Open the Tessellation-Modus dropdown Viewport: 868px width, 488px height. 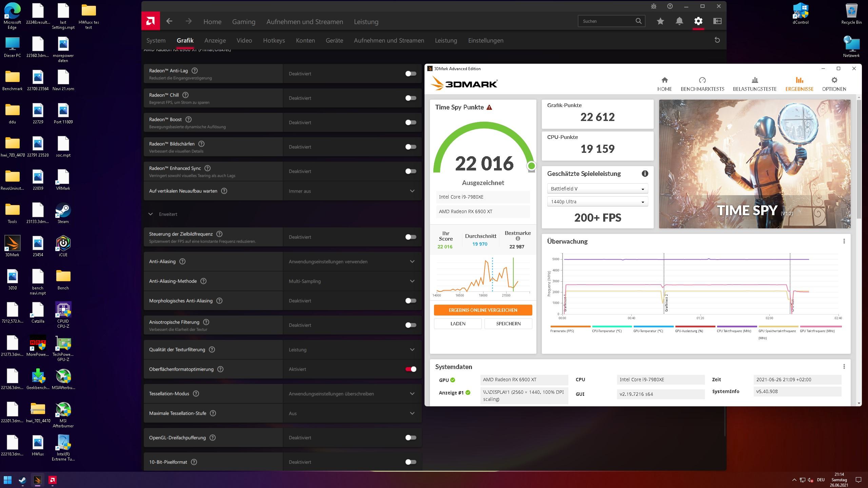[352, 394]
